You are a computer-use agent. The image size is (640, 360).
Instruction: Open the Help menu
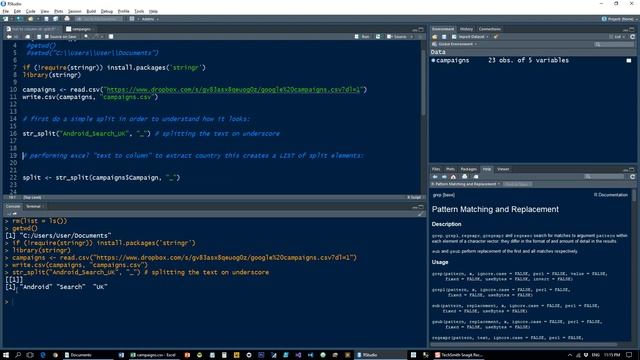153,11
